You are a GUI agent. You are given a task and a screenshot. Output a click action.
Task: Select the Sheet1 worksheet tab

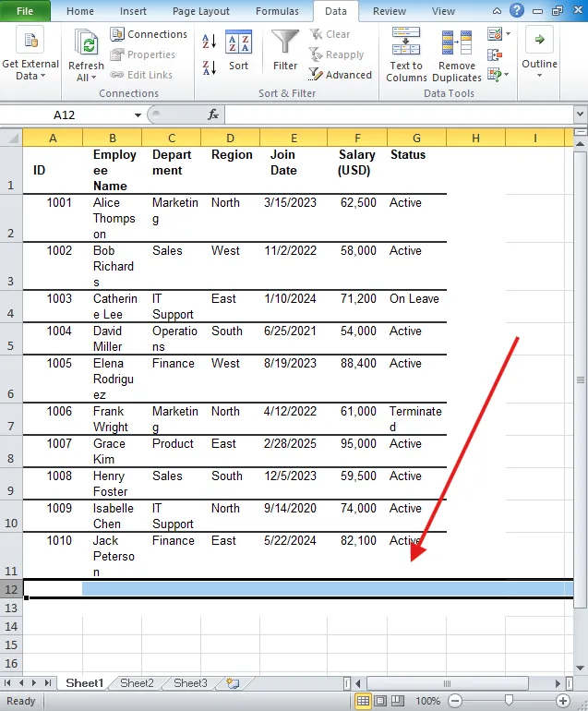[x=85, y=683]
